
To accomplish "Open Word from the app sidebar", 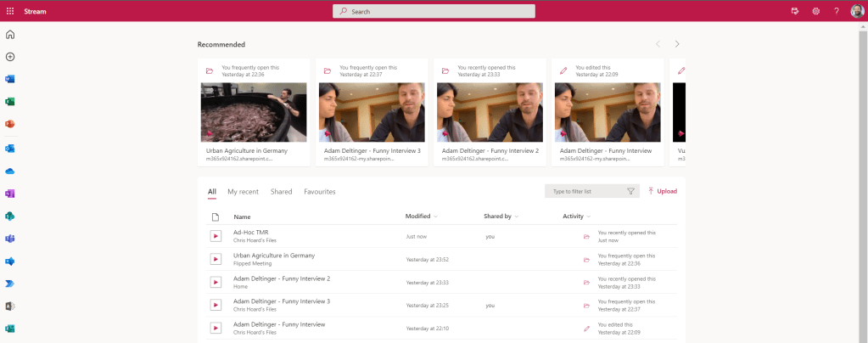I will [10, 79].
